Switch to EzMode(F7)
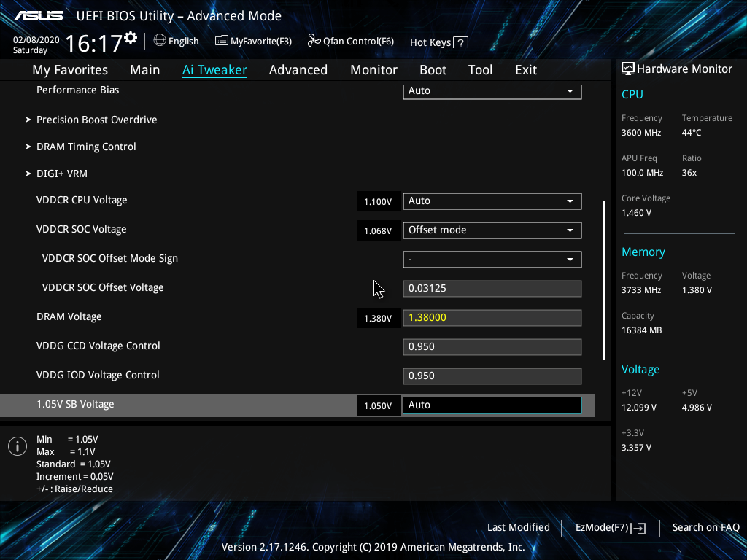747x560 pixels. (x=611, y=528)
